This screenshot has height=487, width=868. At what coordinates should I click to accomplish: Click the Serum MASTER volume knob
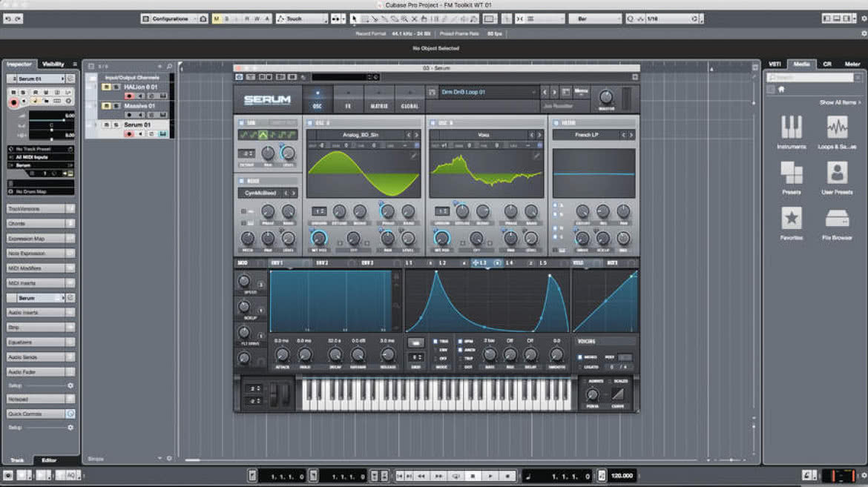coord(607,97)
